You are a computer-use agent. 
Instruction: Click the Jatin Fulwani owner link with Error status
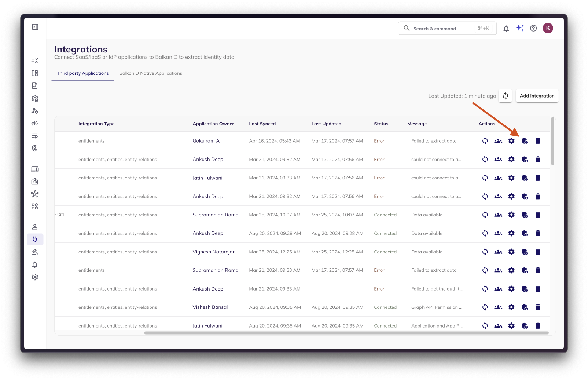[x=207, y=178]
